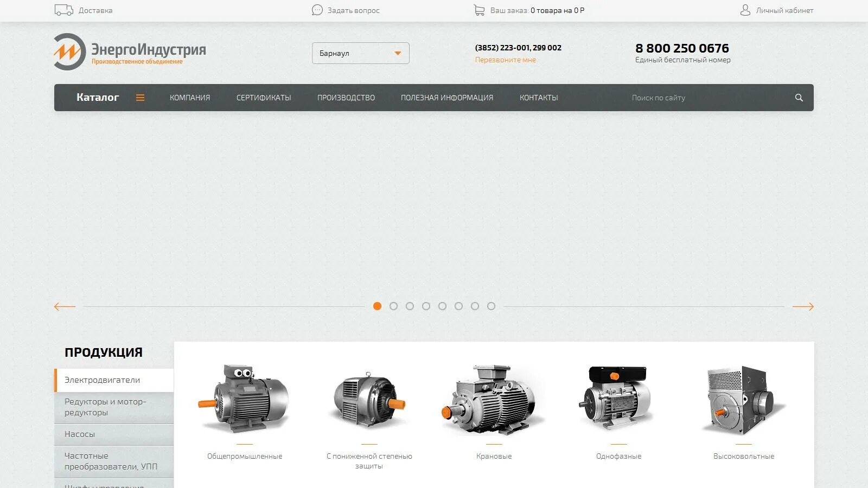Open the Каталог menu

coord(98,98)
